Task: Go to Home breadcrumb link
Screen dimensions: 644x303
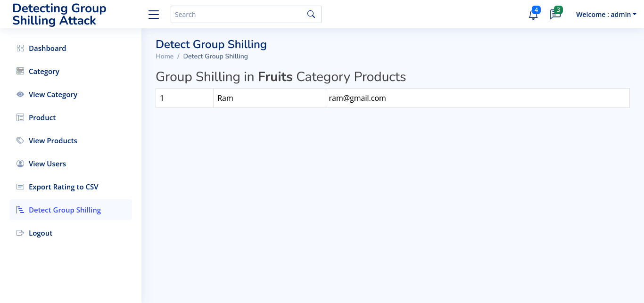Action: pyautogui.click(x=165, y=56)
